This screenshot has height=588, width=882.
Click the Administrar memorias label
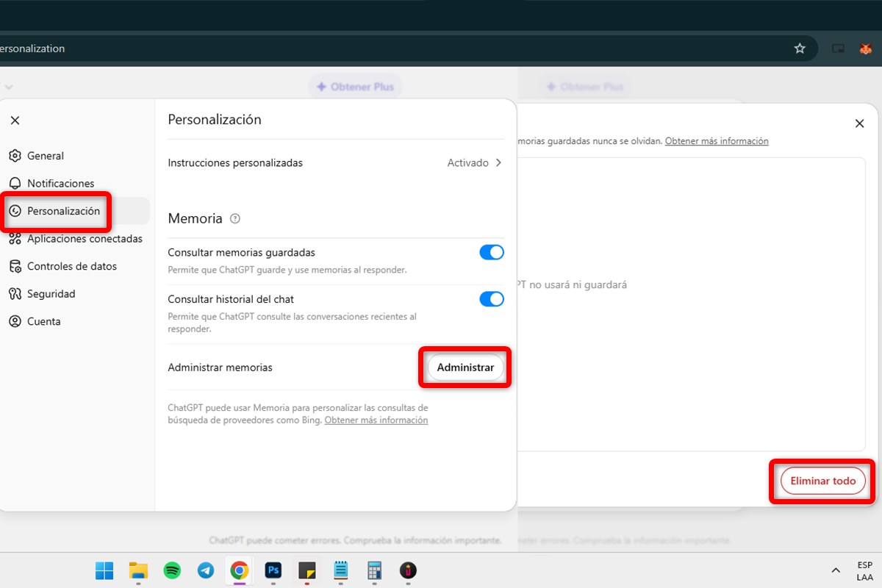coord(220,367)
